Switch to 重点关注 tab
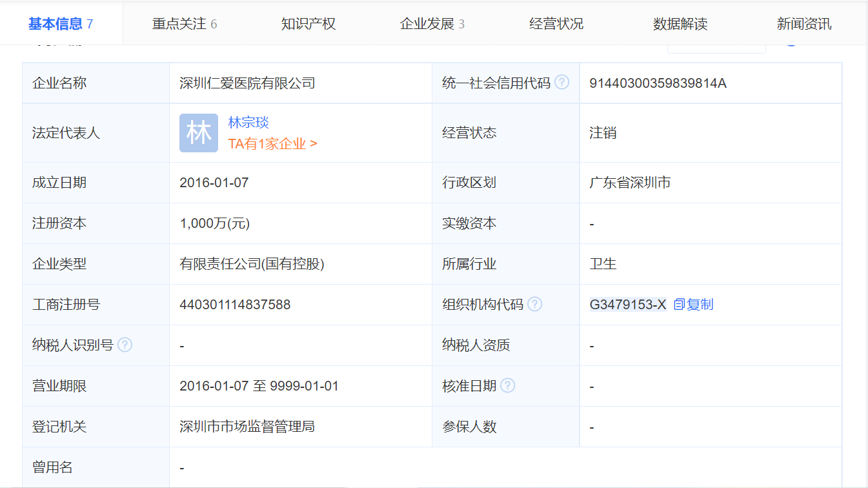Screen dimensions: 868x488 (185, 24)
